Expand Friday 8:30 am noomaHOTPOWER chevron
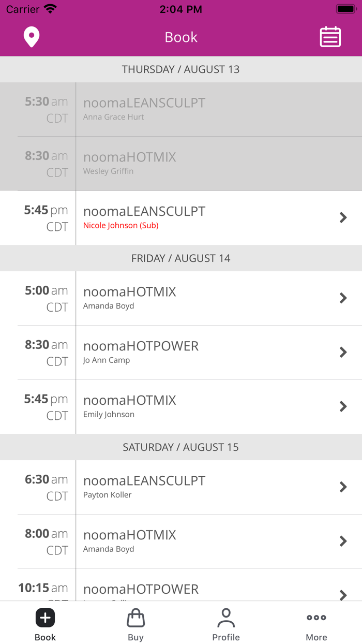 pos(343,352)
